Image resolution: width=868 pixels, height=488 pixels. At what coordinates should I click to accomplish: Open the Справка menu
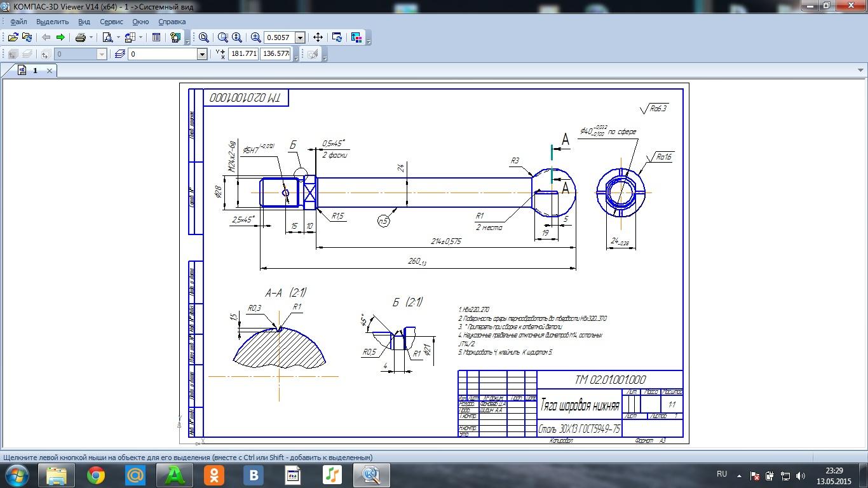pos(172,22)
